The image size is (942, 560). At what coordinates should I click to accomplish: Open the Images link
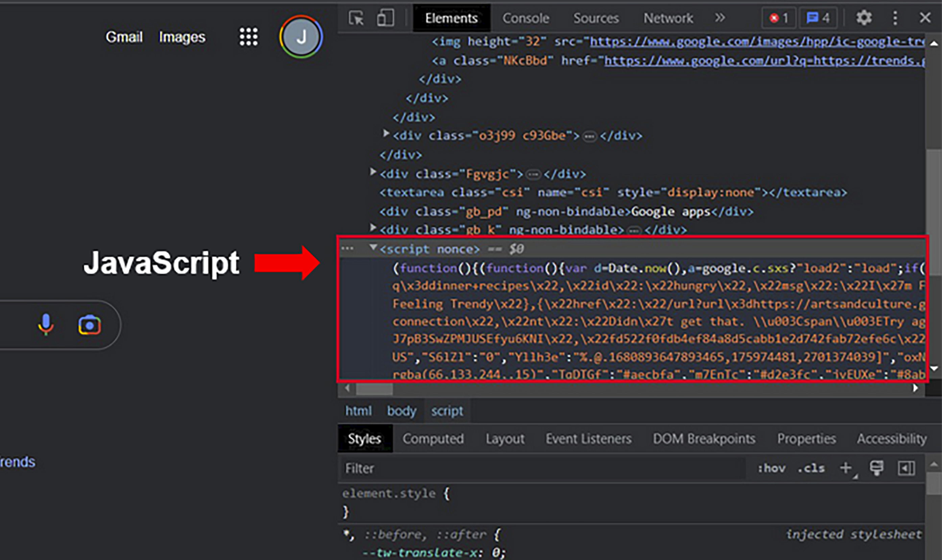pos(182,36)
